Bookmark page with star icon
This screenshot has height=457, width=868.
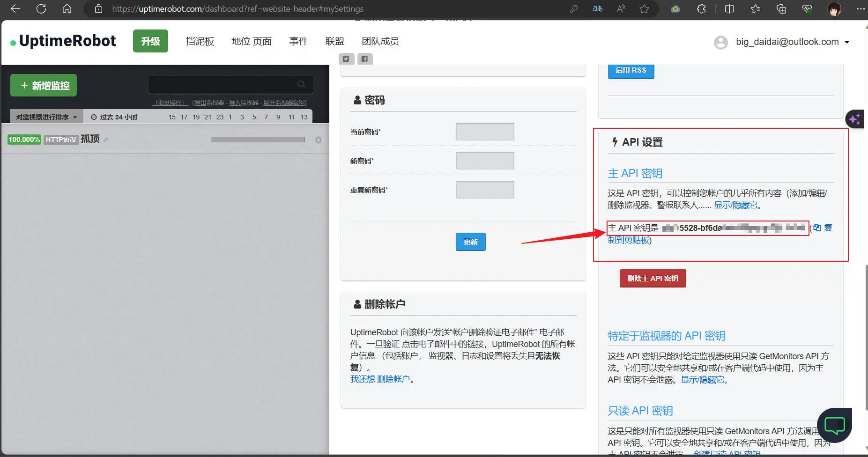tap(644, 9)
